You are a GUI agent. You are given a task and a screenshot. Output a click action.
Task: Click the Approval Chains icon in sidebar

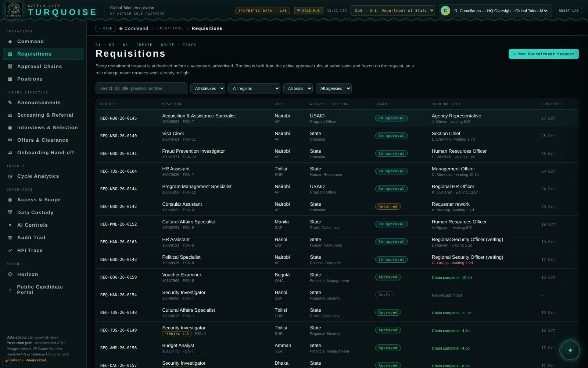click(10, 67)
